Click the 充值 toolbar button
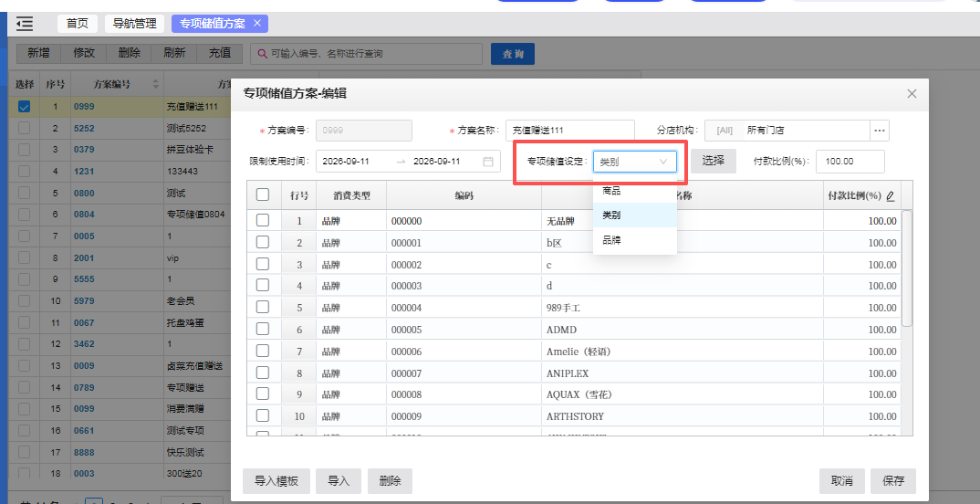Screen dimensions: 980x504 point(220,53)
